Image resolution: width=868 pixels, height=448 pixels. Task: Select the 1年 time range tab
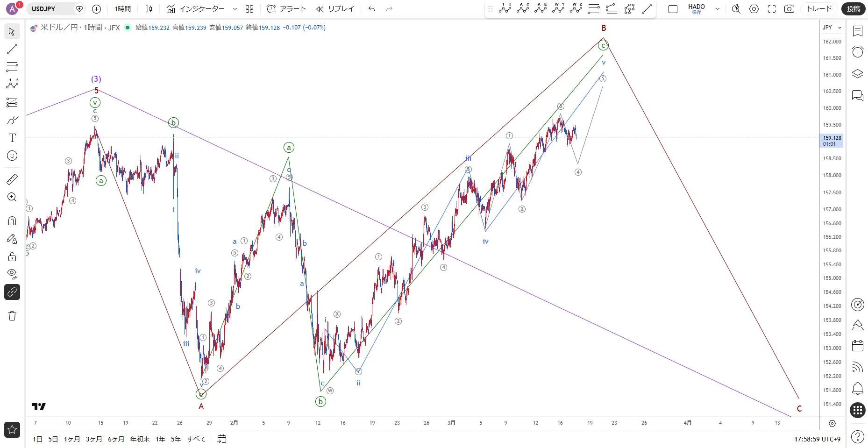pos(160,439)
